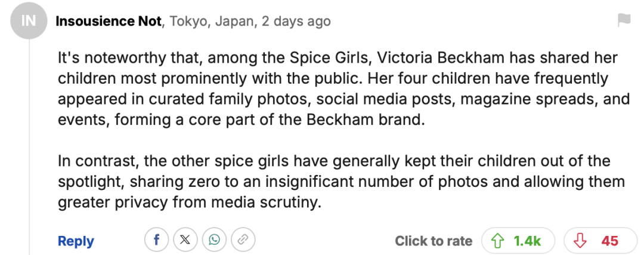This screenshot has width=644, height=255.
Task: Click the paragraph starting "In contrast"
Action: pyautogui.click(x=334, y=182)
